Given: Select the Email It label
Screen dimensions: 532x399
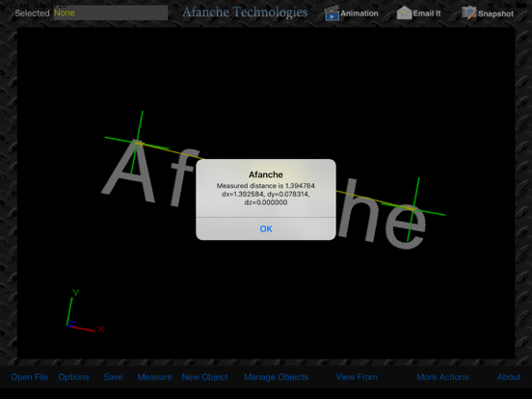Looking at the screenshot, I should [427, 13].
